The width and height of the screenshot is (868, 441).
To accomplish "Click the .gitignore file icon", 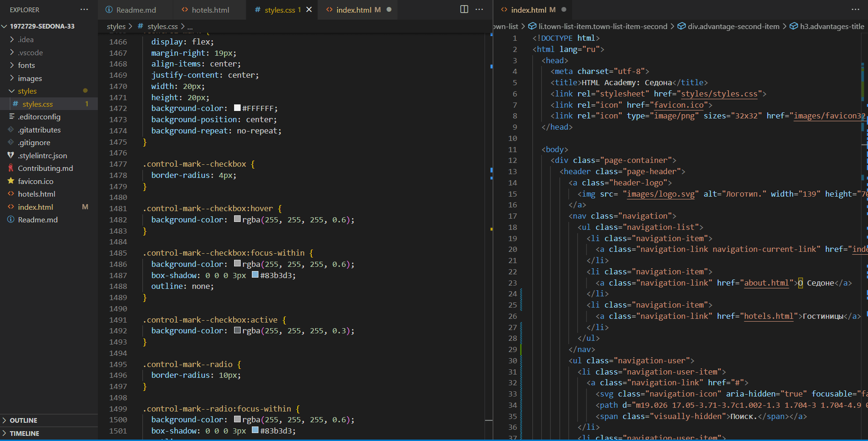I will 11,142.
